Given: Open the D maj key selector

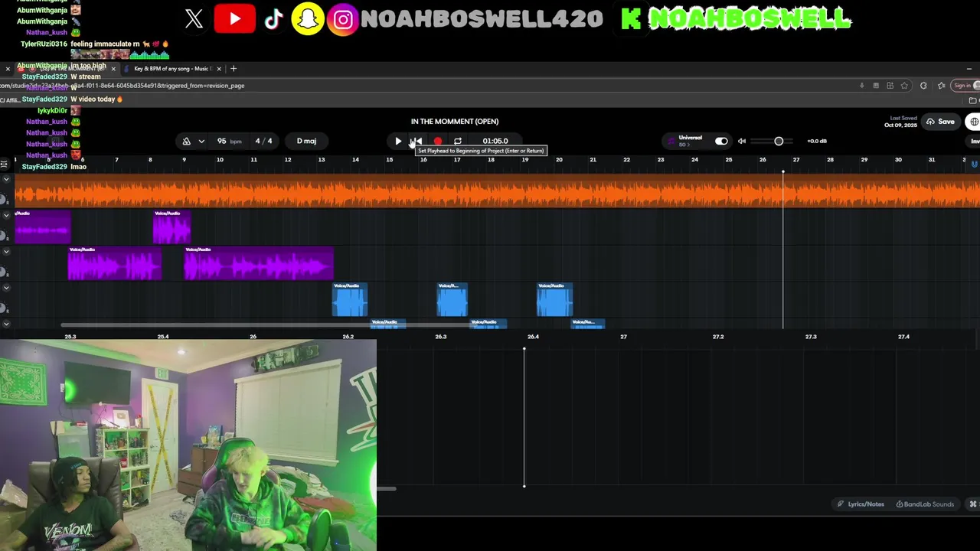Looking at the screenshot, I should tap(306, 141).
